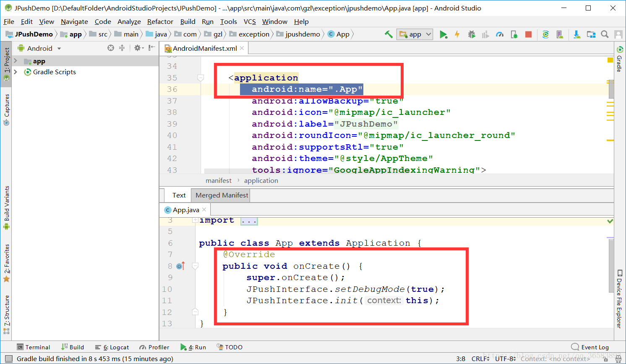Click JPushDemo breadcrumb in navigation bar
This screenshot has height=364, width=626.
pos(29,34)
